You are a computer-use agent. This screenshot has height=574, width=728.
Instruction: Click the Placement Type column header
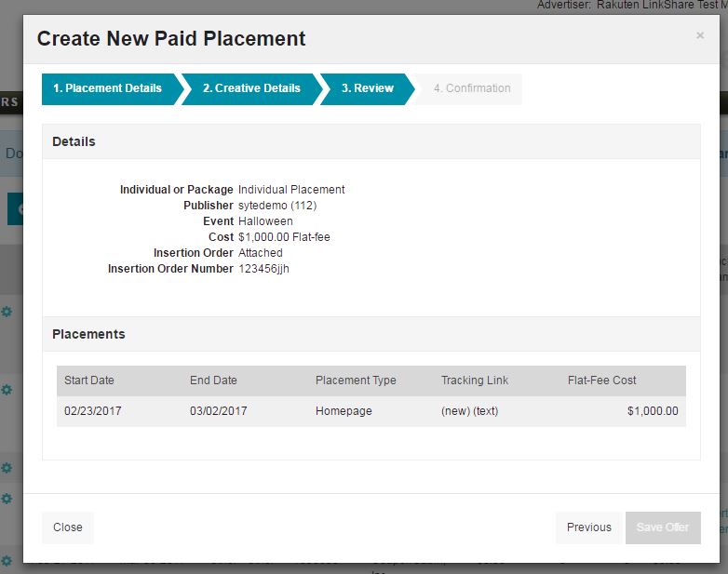(356, 380)
